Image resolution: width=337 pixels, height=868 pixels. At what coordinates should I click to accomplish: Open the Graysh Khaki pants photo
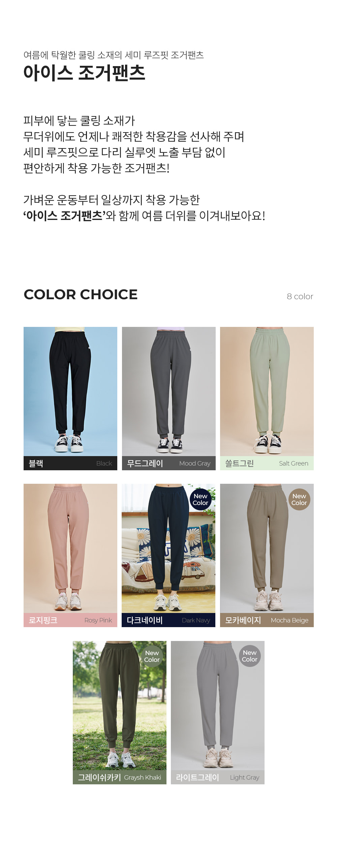click(120, 705)
